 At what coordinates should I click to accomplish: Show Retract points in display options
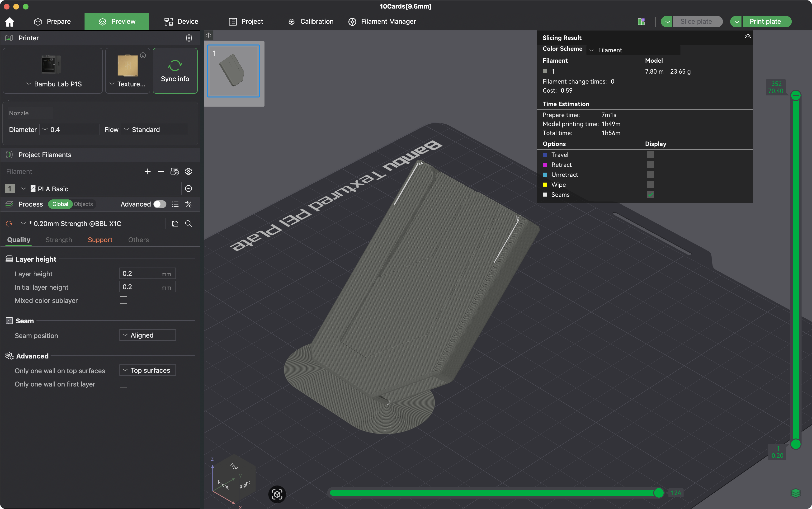tap(650, 165)
